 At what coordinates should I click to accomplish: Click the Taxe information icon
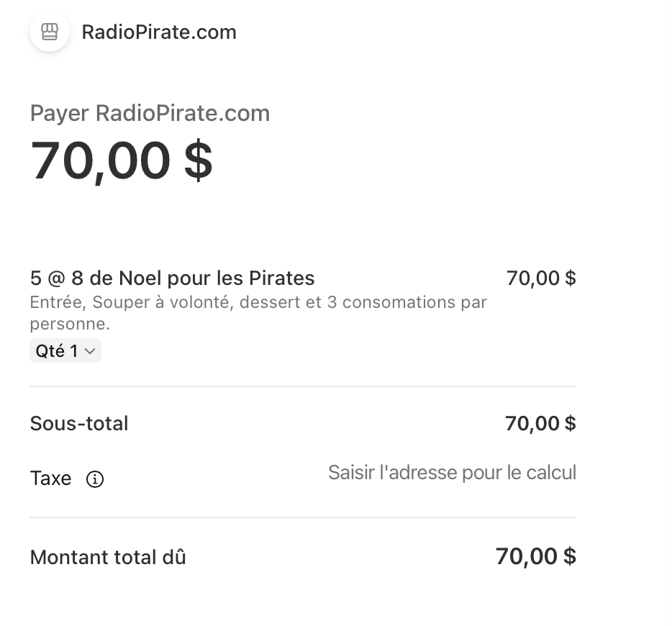(95, 479)
